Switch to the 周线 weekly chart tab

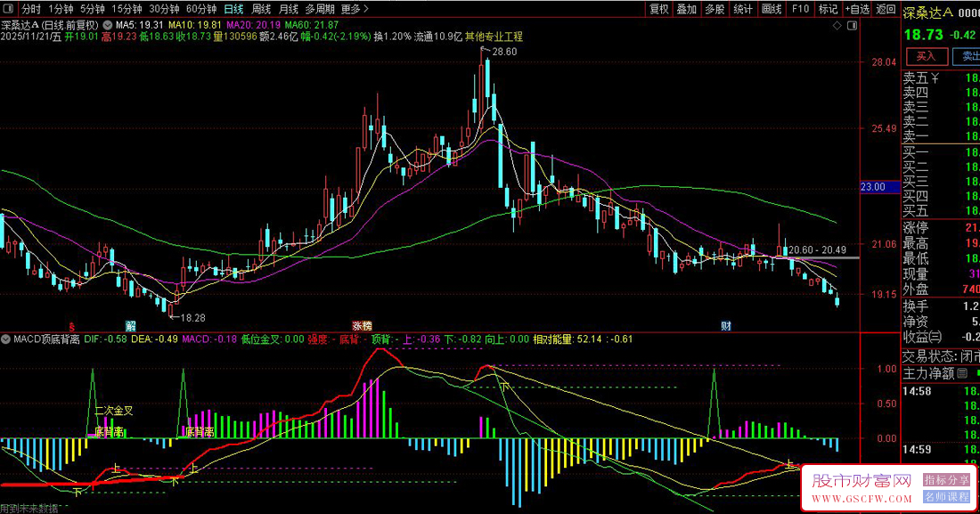click(x=259, y=9)
